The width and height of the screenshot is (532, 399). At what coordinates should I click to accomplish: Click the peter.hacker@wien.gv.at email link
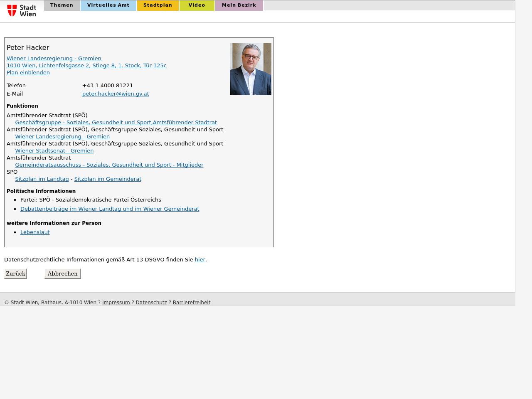click(x=116, y=94)
